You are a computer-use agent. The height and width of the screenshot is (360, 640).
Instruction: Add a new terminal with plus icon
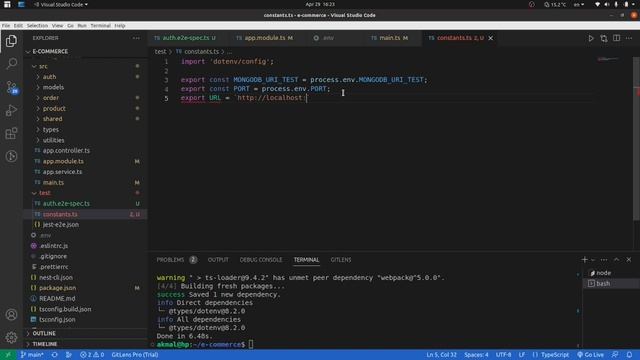(584, 260)
